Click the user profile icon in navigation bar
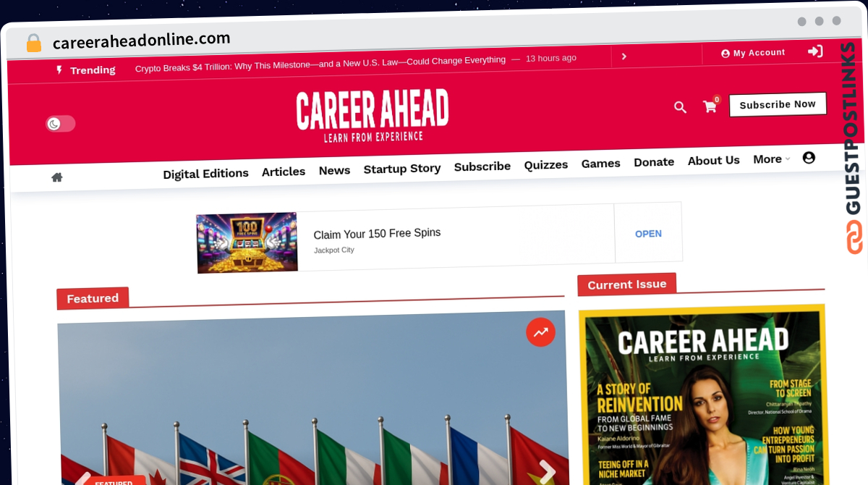The width and height of the screenshot is (868, 485). (x=809, y=157)
